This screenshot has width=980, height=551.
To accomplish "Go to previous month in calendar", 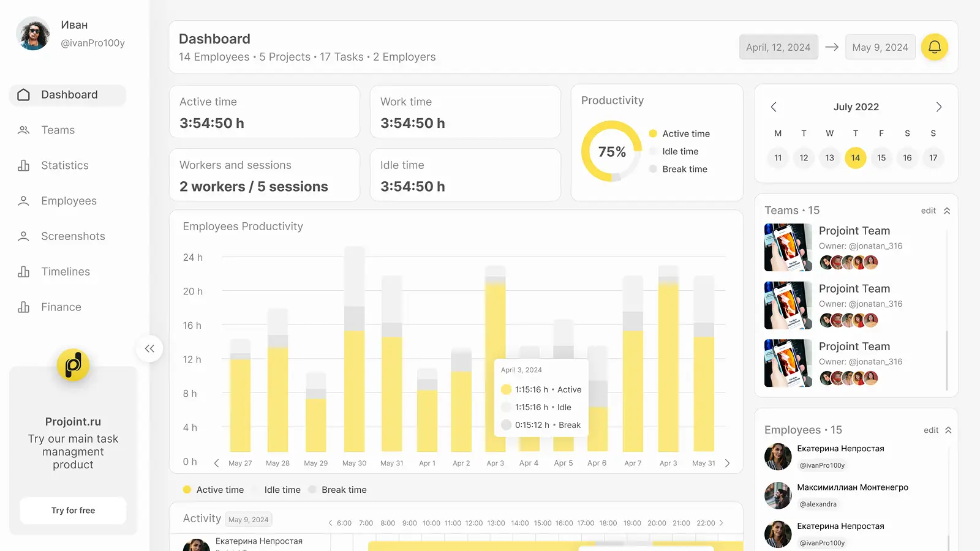I will pos(774,107).
